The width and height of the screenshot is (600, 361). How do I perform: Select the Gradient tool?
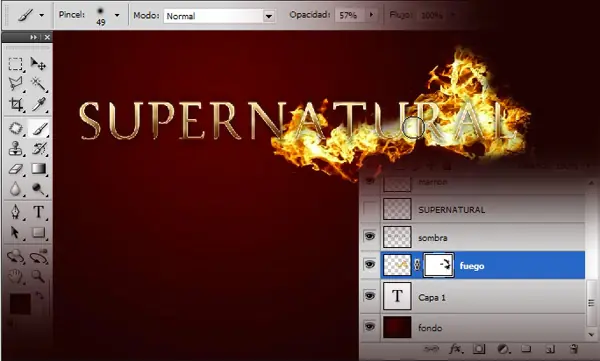[38, 169]
